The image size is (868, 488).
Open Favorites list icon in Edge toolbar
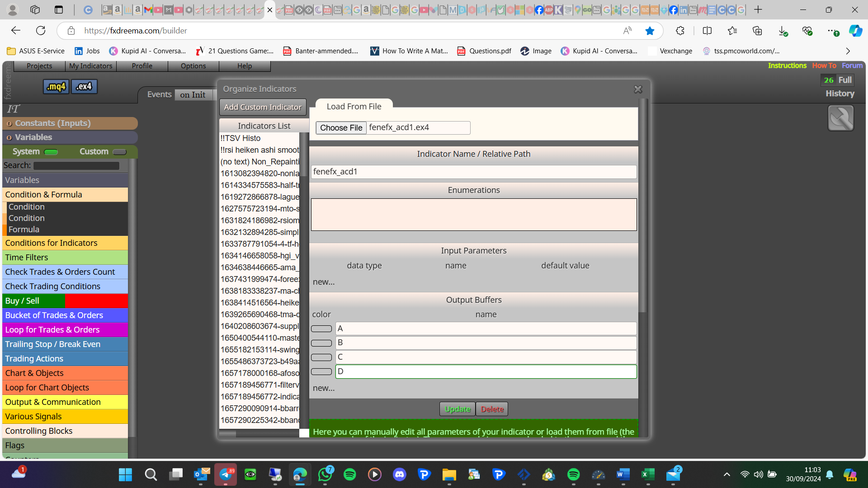click(x=732, y=31)
